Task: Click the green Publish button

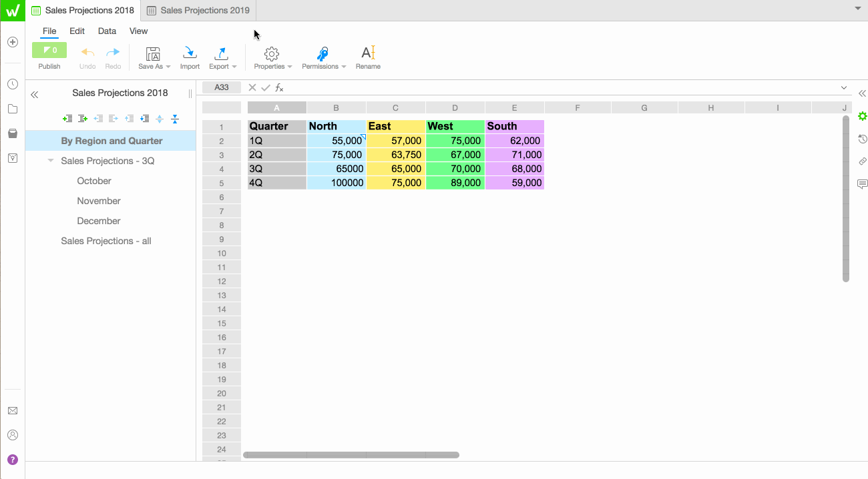Action: [x=49, y=51]
